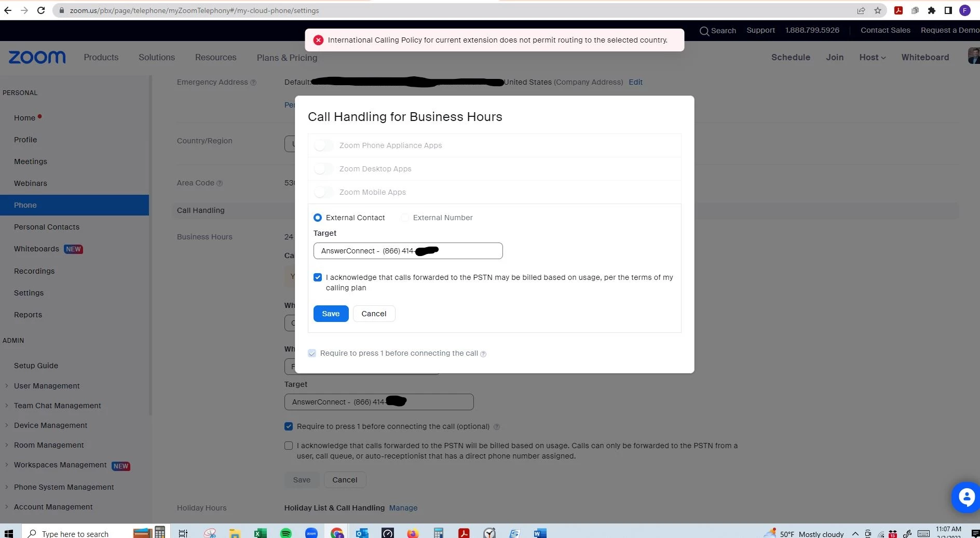
Task: Open the Resources menu
Action: click(216, 57)
